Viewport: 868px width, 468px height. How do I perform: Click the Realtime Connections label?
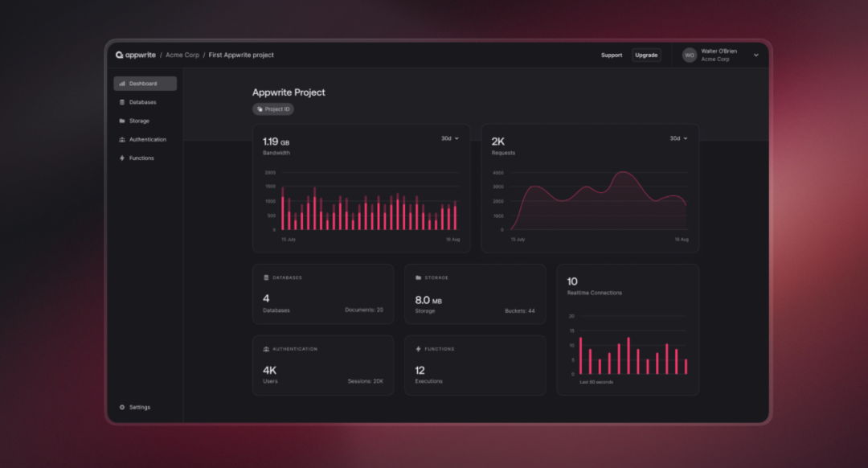pyautogui.click(x=595, y=293)
